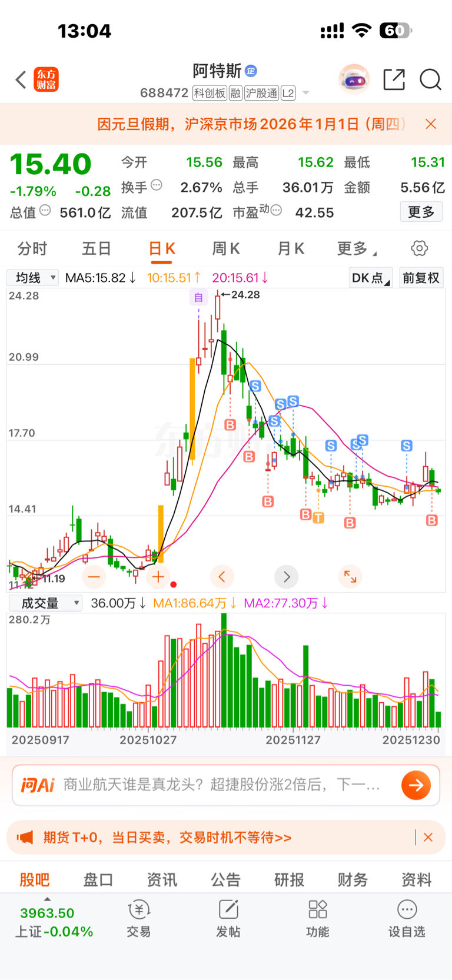Image resolution: width=452 pixels, height=980 pixels.
Task: Tap the 功能 functions icon
Action: 318,919
